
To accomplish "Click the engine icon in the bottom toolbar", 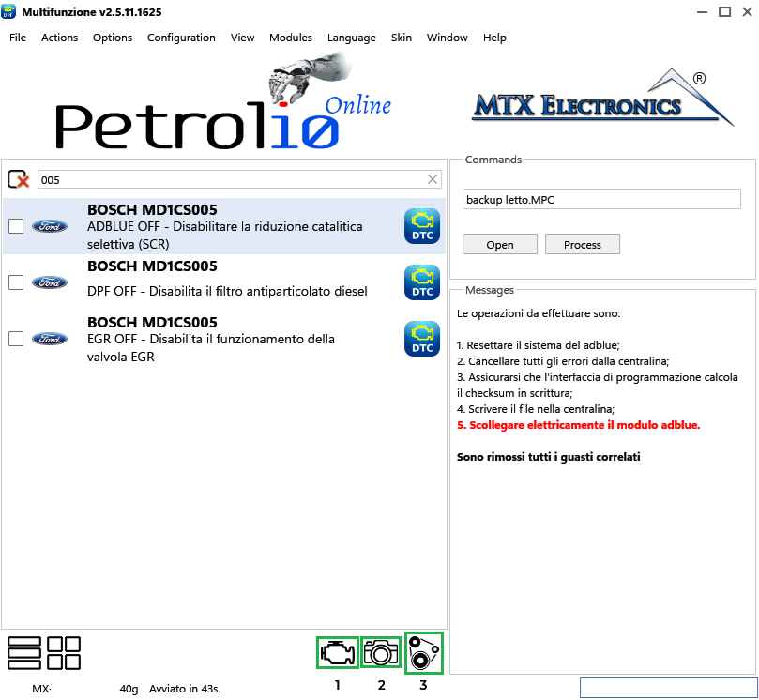I will pyautogui.click(x=338, y=652).
